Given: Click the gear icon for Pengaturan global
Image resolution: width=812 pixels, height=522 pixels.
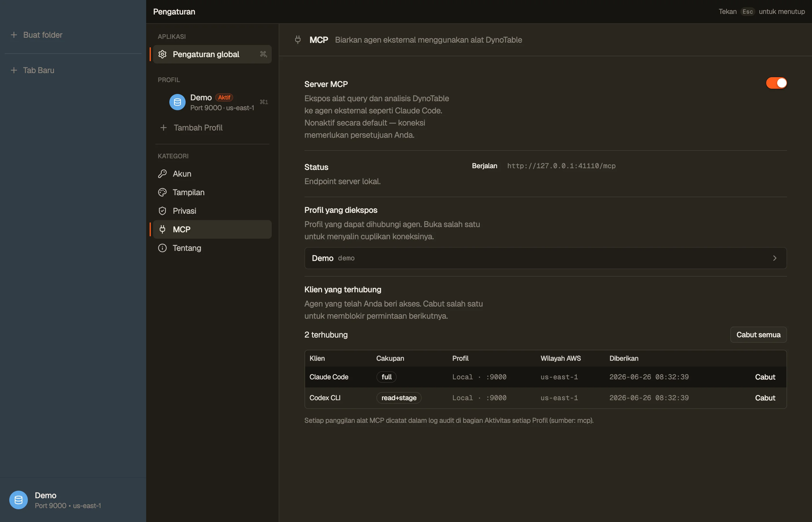Looking at the screenshot, I should (x=162, y=54).
